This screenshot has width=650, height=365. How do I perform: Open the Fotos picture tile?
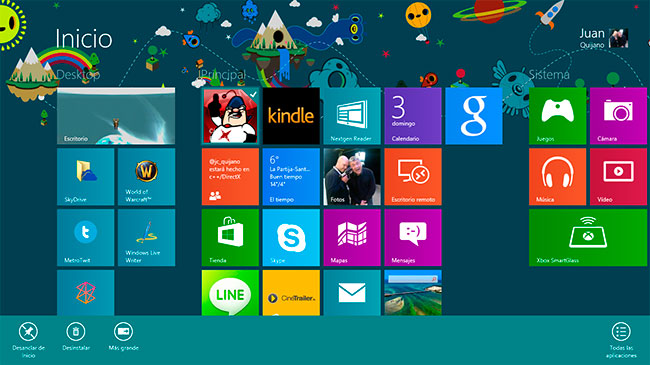(x=352, y=177)
